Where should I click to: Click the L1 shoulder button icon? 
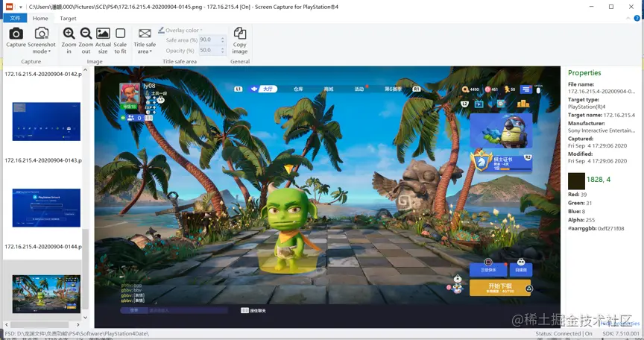pos(239,89)
